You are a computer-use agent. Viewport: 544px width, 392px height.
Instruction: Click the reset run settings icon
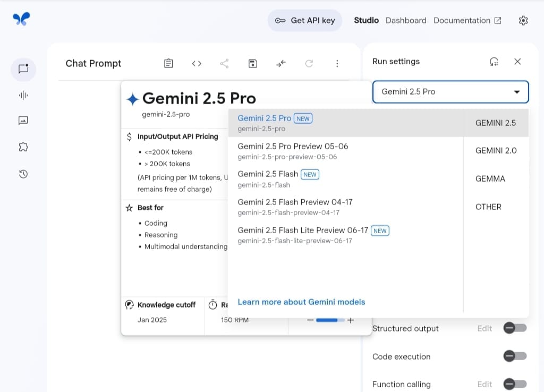[494, 62]
